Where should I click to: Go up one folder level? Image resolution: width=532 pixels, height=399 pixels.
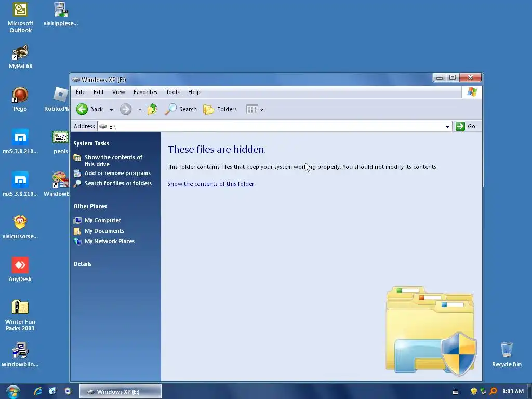pos(152,109)
